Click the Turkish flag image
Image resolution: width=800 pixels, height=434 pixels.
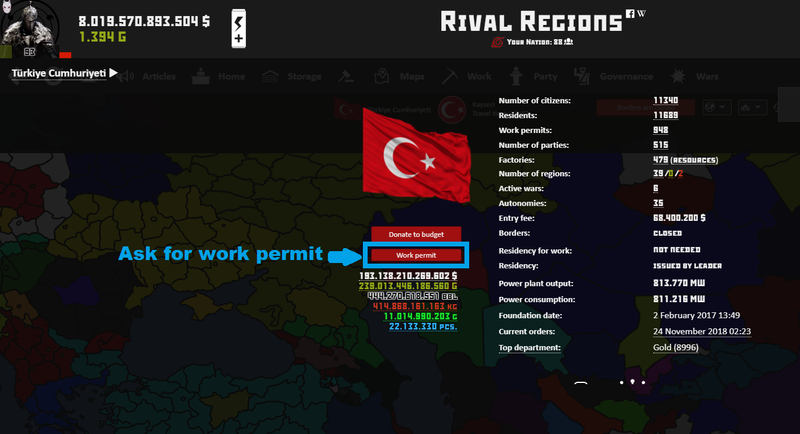tap(416, 155)
